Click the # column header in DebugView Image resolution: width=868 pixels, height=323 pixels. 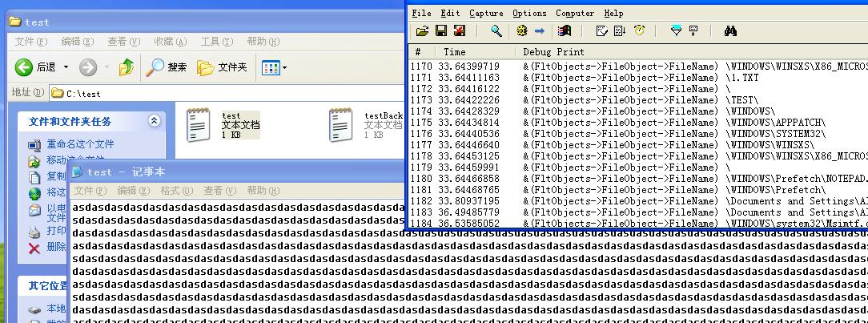[x=422, y=51]
